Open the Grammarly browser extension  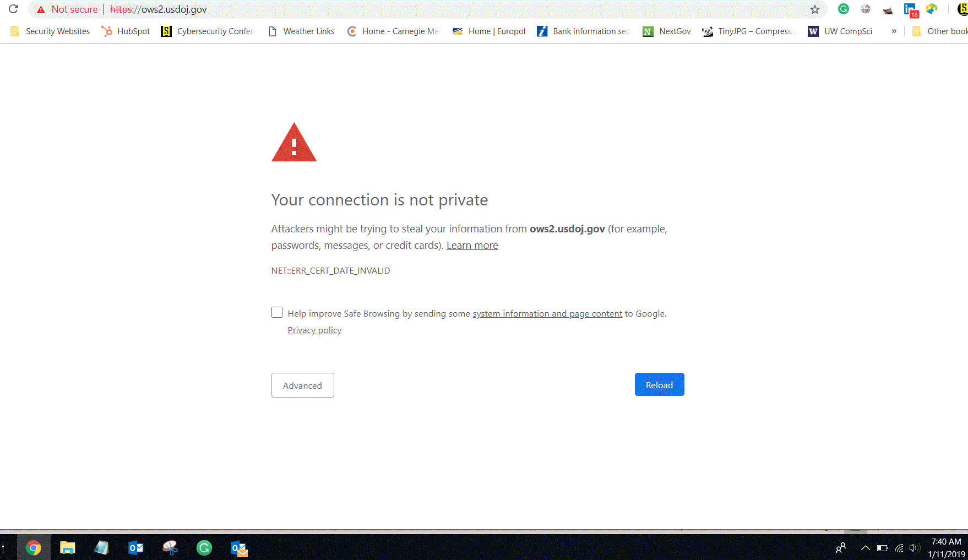(843, 9)
